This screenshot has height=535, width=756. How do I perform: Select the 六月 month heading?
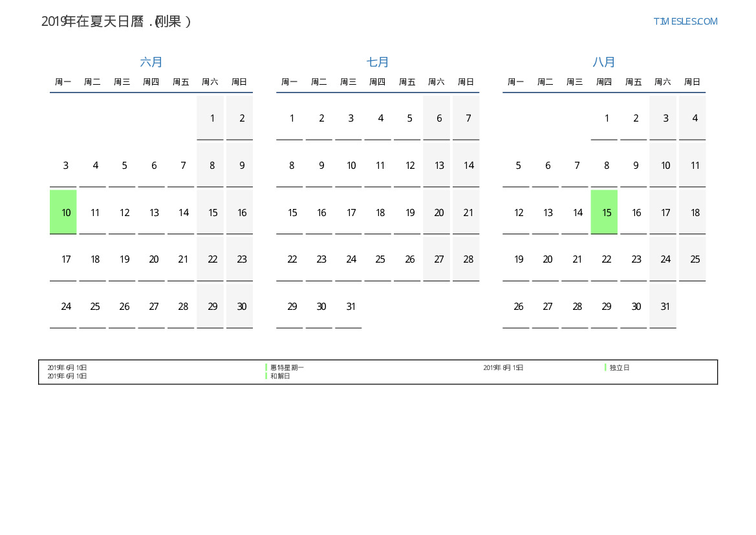pos(151,62)
